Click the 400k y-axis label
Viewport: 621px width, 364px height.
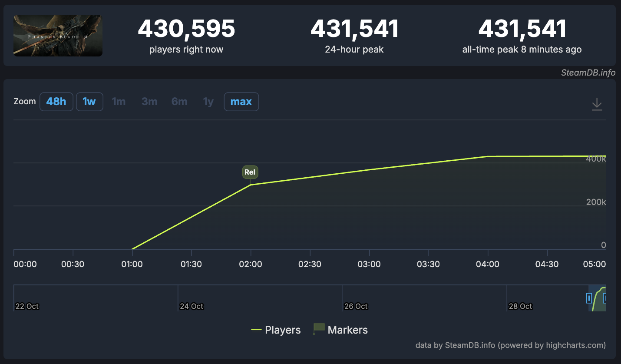click(597, 159)
